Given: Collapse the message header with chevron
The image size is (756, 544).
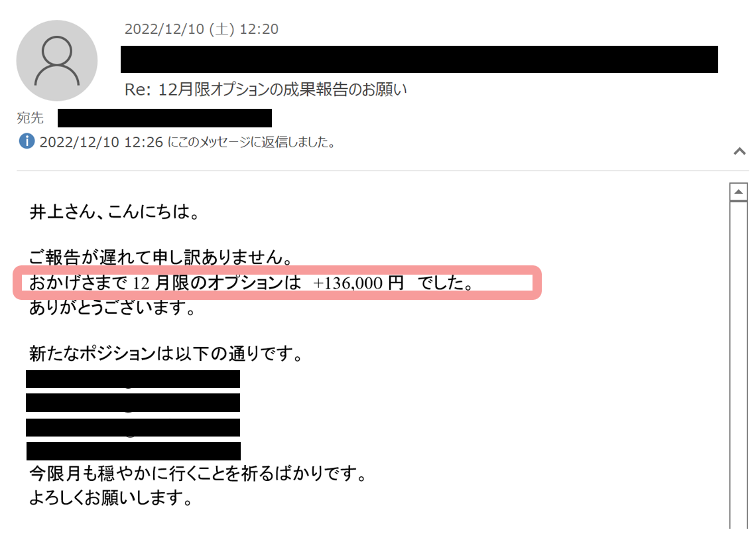Looking at the screenshot, I should pos(739,151).
